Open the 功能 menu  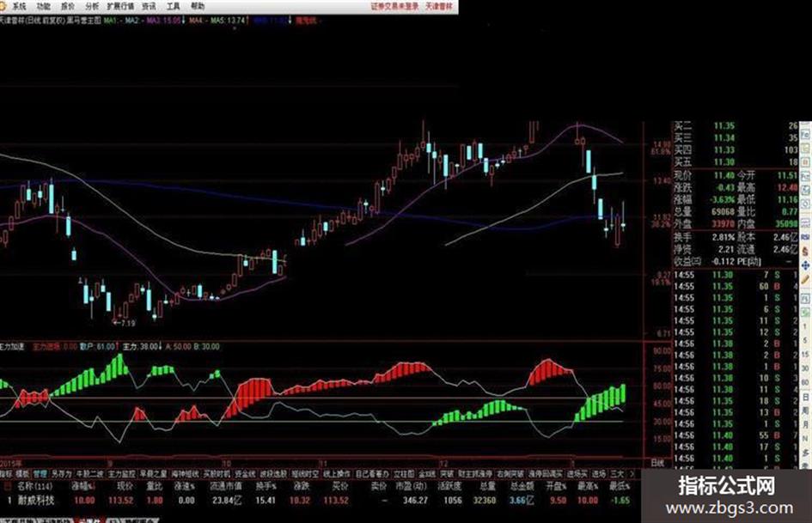pyautogui.click(x=44, y=6)
